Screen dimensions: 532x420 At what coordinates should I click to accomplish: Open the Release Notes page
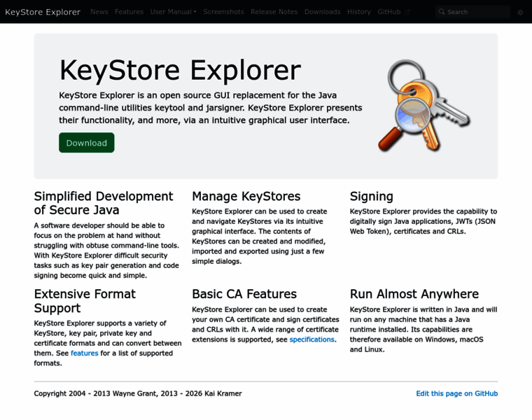(x=274, y=12)
